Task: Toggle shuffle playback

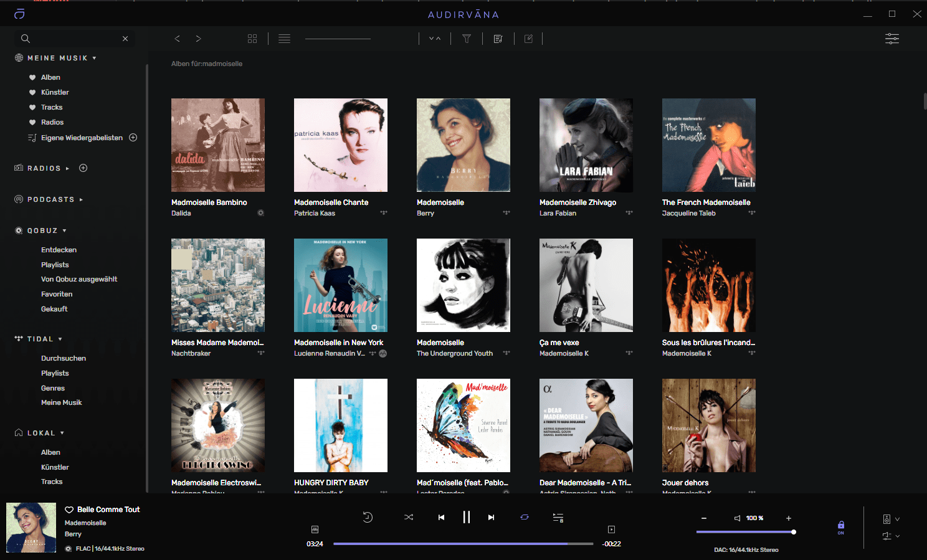Action: (x=409, y=517)
